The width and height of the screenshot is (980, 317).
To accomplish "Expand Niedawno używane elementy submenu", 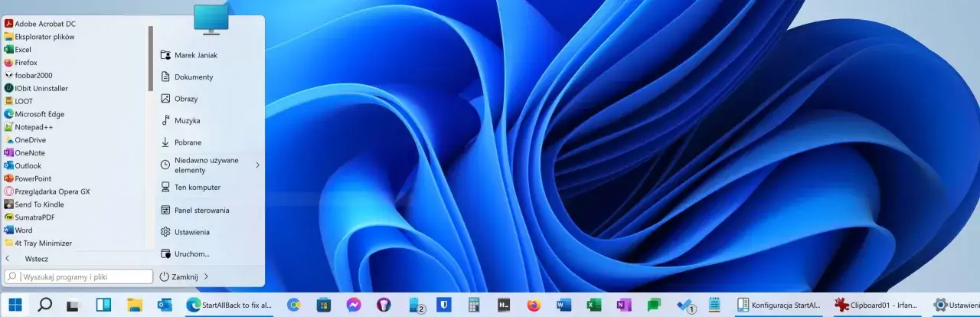I will [x=209, y=165].
